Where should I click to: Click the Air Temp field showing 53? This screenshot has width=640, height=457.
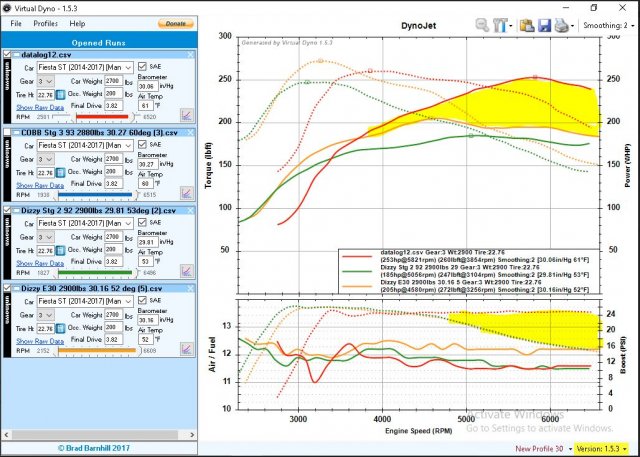click(145, 262)
